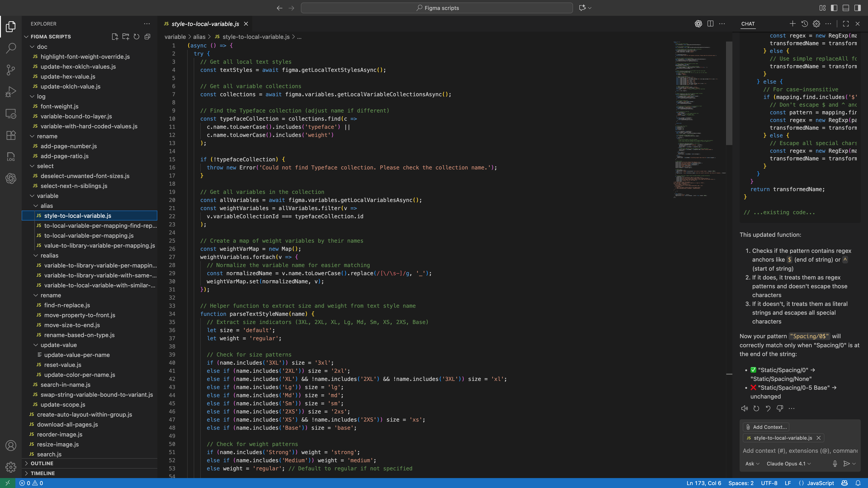This screenshot has height=488, width=868.
Task: Collapse all folders in Explorer
Action: point(147,37)
